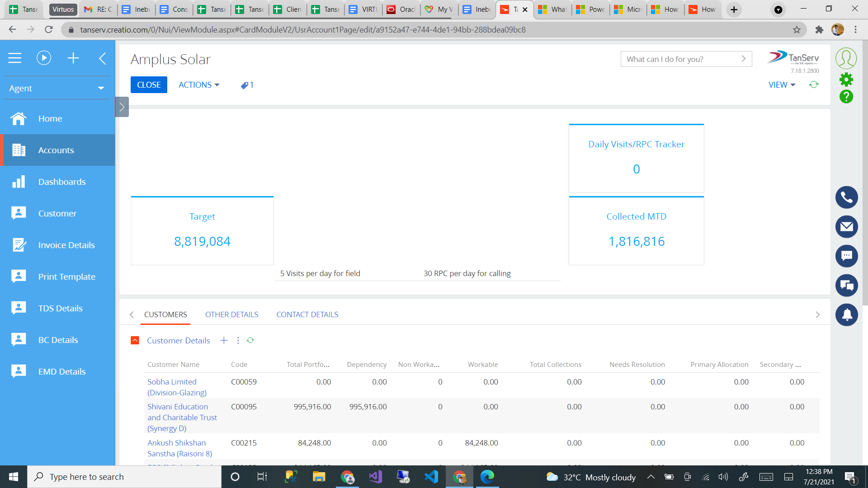
Task: Open the chat messages panel
Action: (x=847, y=256)
